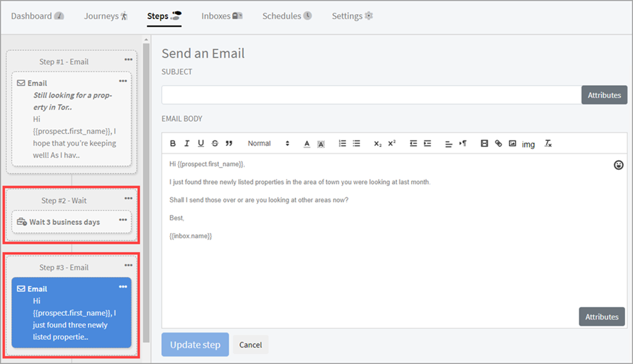Click into the Subject input field
Image resolution: width=633 pixels, height=364 pixels.
click(x=371, y=95)
